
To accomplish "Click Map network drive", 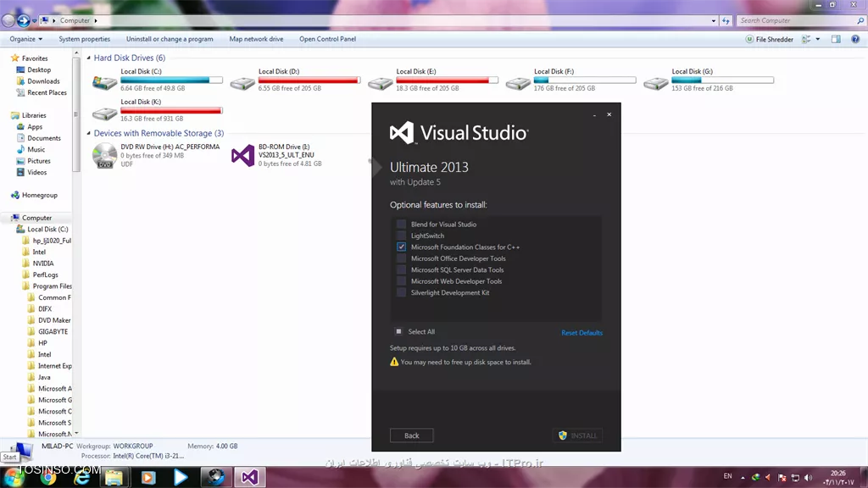I will point(256,39).
